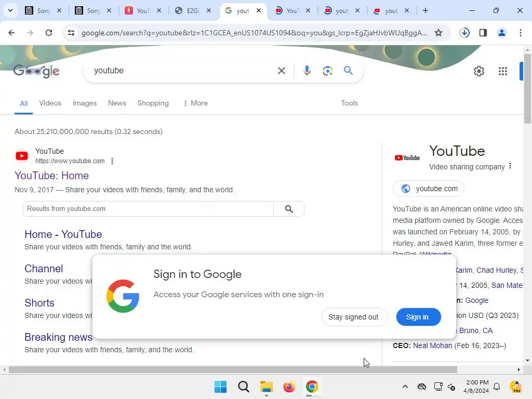This screenshot has height=399, width=532.
Task: Open options for YouTube result
Action: coord(112,161)
